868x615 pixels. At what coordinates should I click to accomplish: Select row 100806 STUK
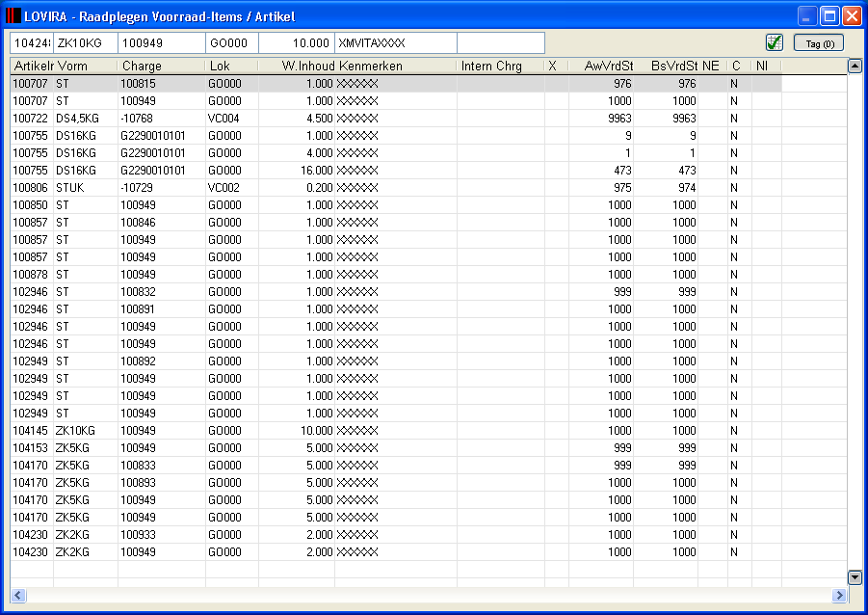396,188
